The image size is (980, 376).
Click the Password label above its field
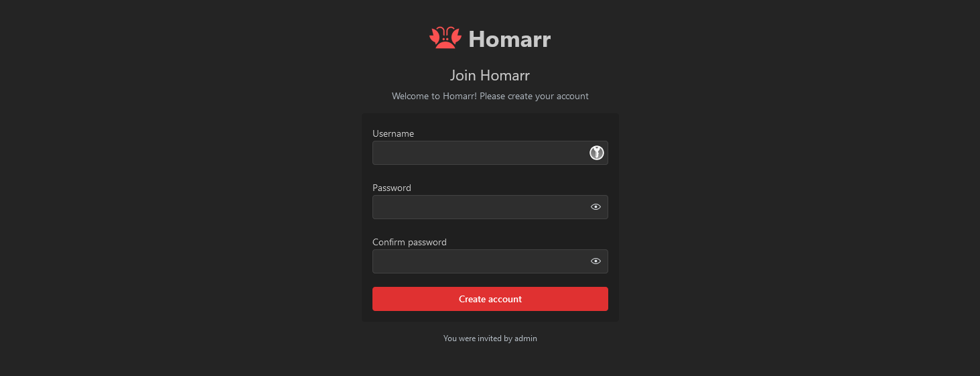click(392, 188)
